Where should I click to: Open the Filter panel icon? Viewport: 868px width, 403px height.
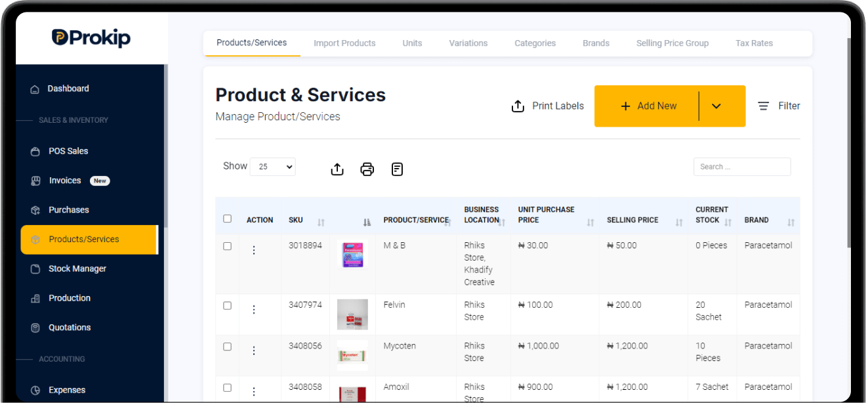pos(763,106)
